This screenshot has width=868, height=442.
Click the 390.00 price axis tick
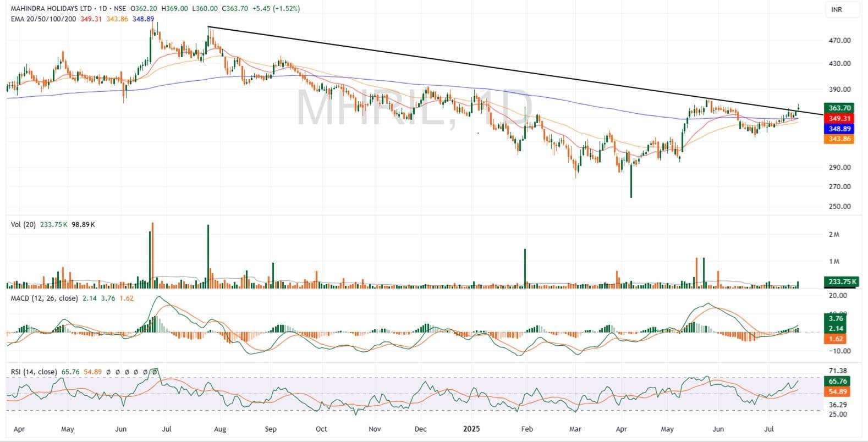point(839,90)
